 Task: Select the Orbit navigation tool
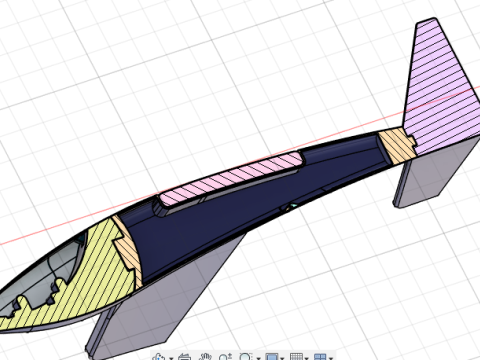tap(159, 357)
